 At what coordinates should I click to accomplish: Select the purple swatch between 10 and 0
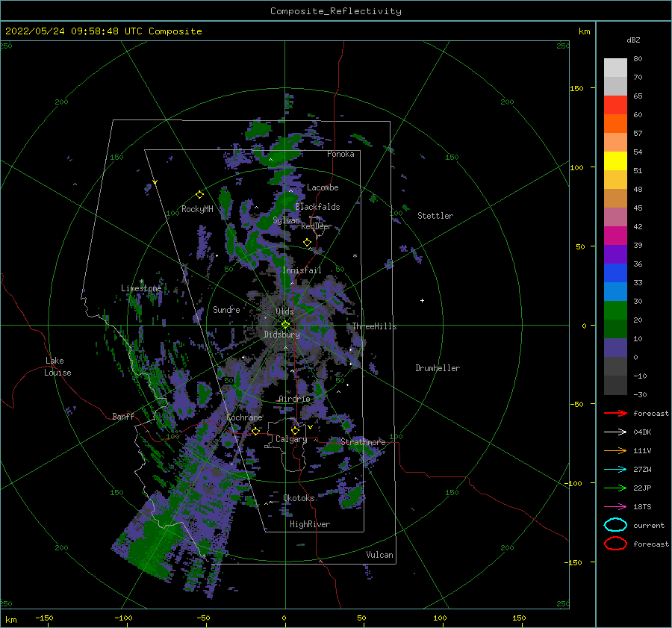click(x=615, y=348)
